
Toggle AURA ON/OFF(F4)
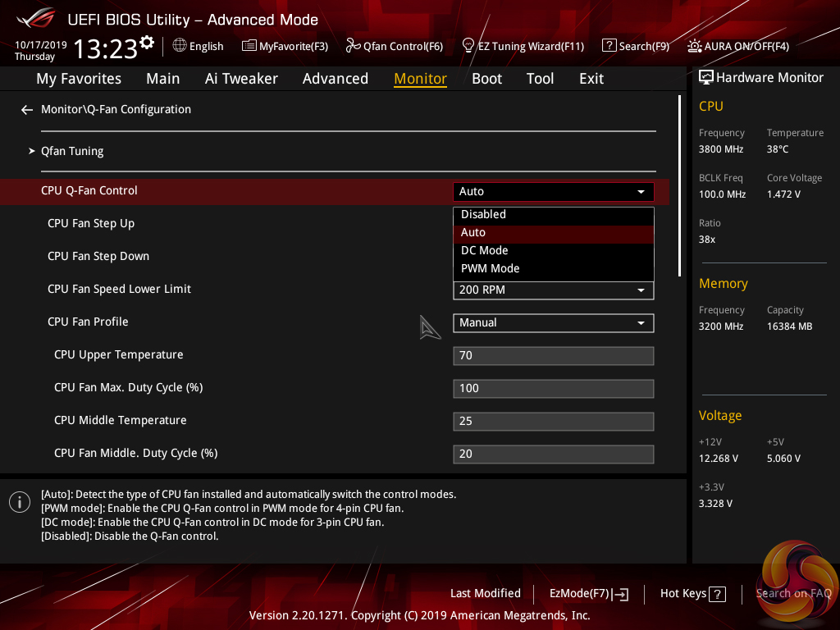(x=738, y=46)
